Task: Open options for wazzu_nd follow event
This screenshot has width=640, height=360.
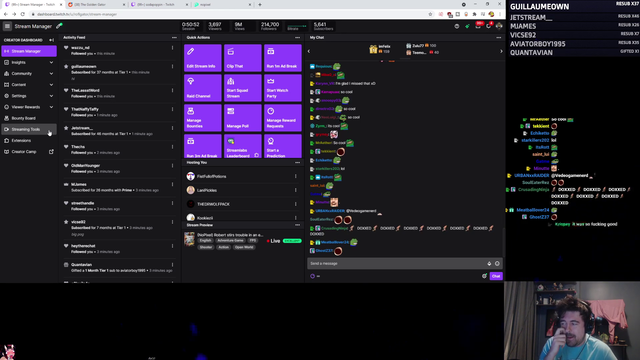Action: point(172,48)
